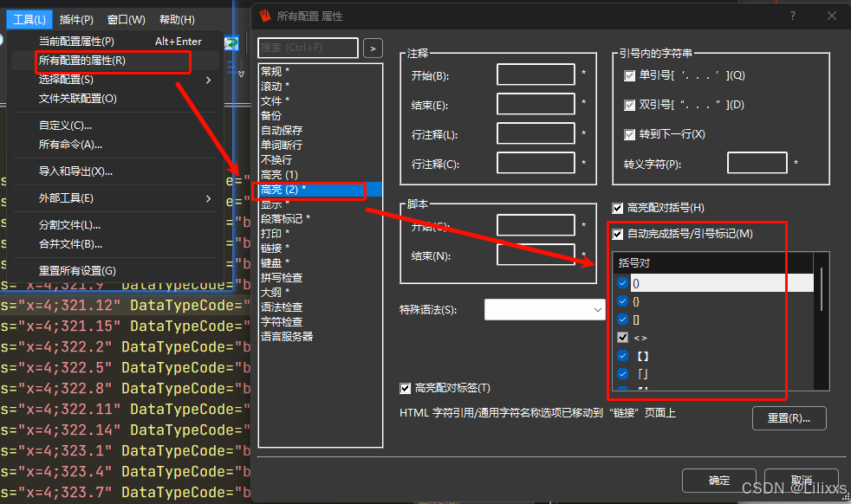Image resolution: width=851 pixels, height=504 pixels.
Task: Choose 当前配置属性(P) menu entry
Action: 115,42
